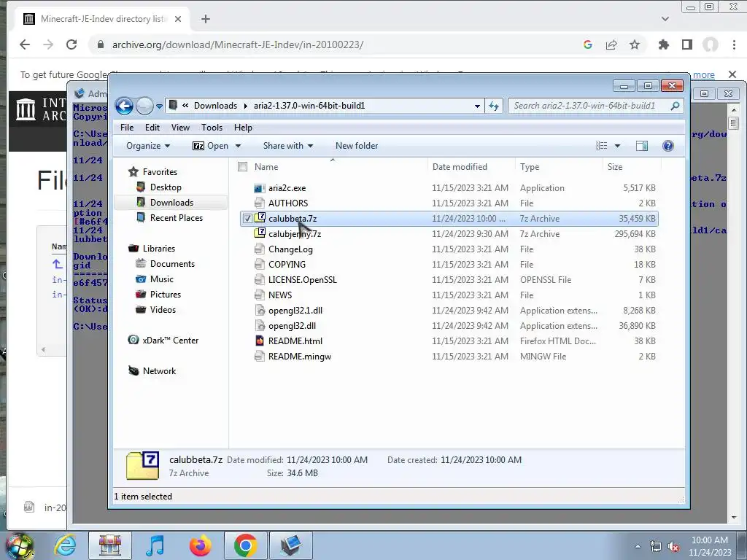The image size is (747, 560).
Task: Click the Explorer refresh button beside address bar
Action: pyautogui.click(x=494, y=106)
